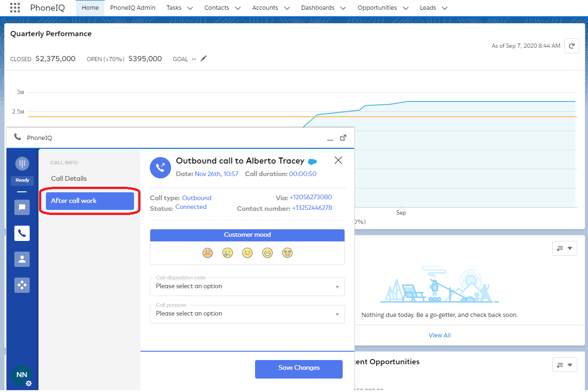Open the PhoneIQ Admin tab

pyautogui.click(x=133, y=8)
